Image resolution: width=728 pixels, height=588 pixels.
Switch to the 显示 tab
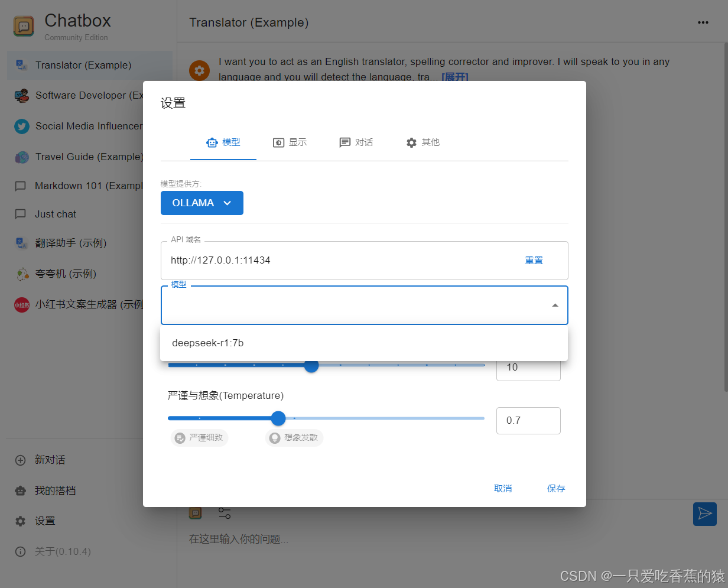[x=290, y=142]
